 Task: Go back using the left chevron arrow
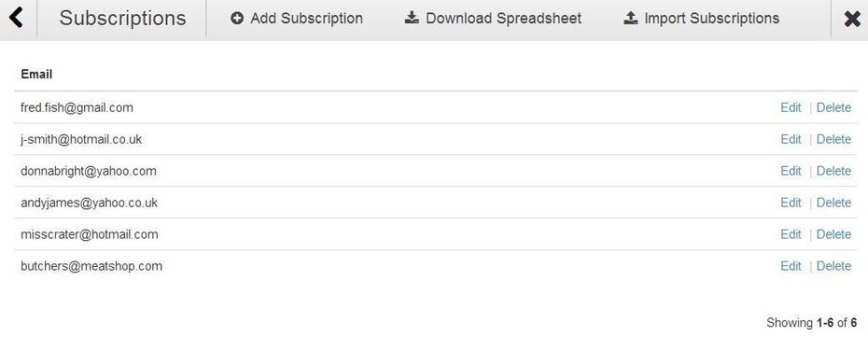[x=17, y=18]
